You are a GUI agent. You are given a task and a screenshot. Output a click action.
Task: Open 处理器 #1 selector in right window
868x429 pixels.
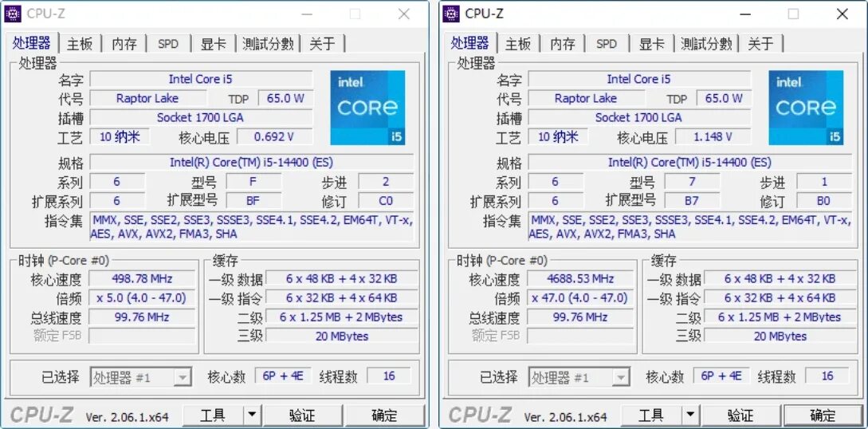(579, 377)
